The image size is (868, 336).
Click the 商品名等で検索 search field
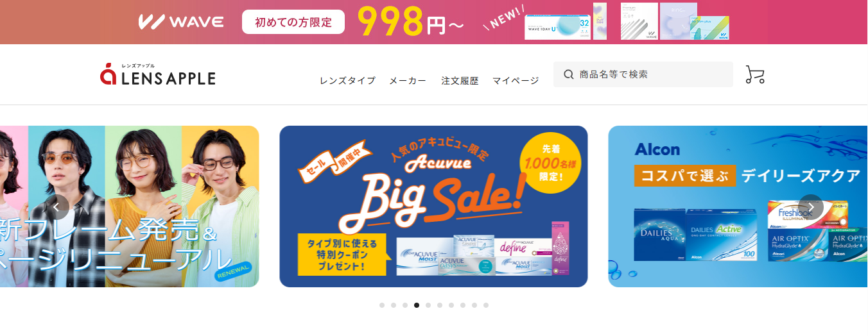click(x=643, y=74)
